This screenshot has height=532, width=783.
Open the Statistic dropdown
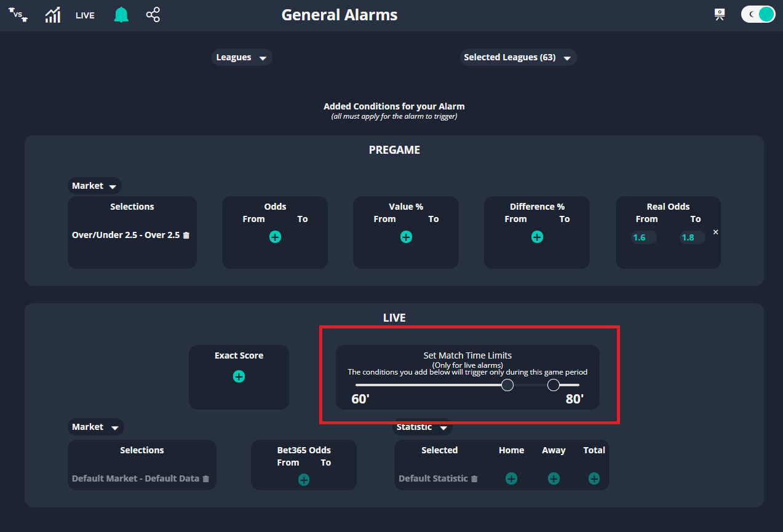click(422, 426)
